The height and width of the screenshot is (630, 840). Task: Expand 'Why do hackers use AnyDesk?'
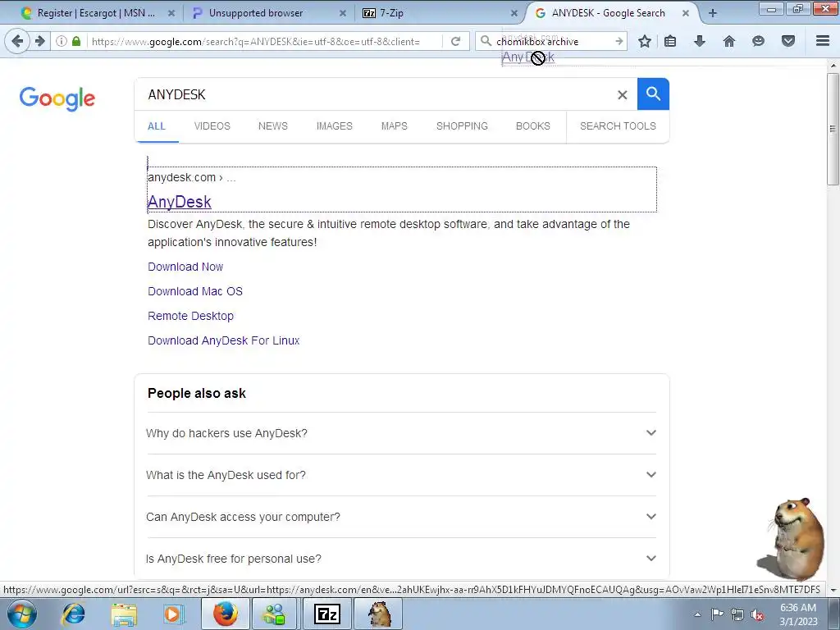[400, 433]
